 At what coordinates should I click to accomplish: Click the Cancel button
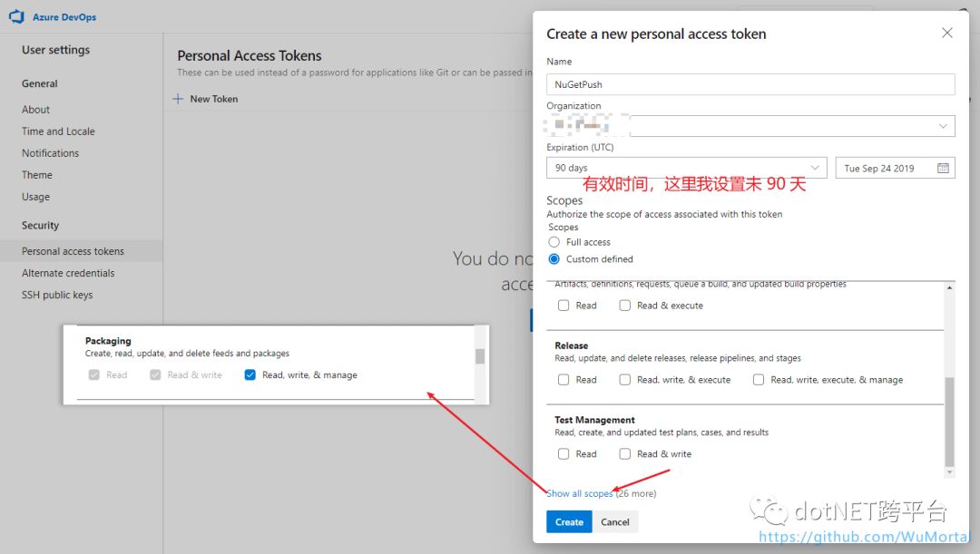click(615, 522)
